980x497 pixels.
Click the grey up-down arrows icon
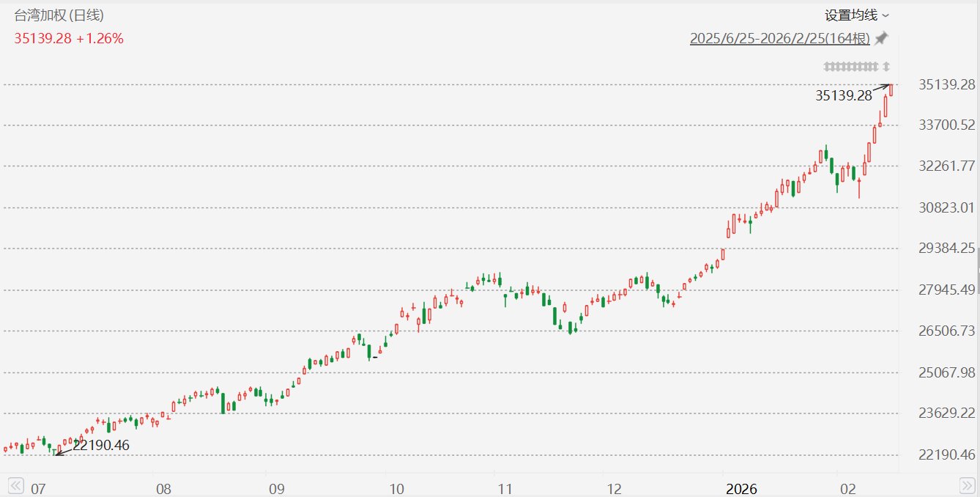pyautogui.click(x=886, y=67)
